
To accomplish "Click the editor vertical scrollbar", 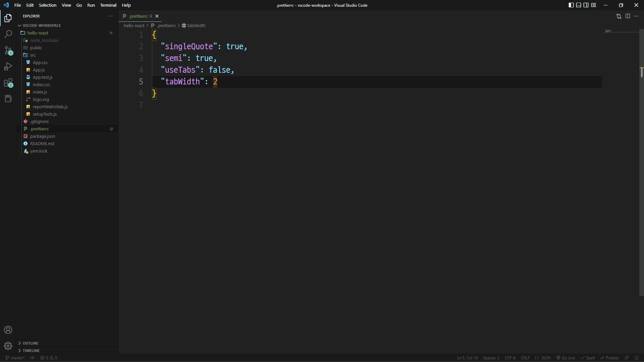I will click(641, 163).
